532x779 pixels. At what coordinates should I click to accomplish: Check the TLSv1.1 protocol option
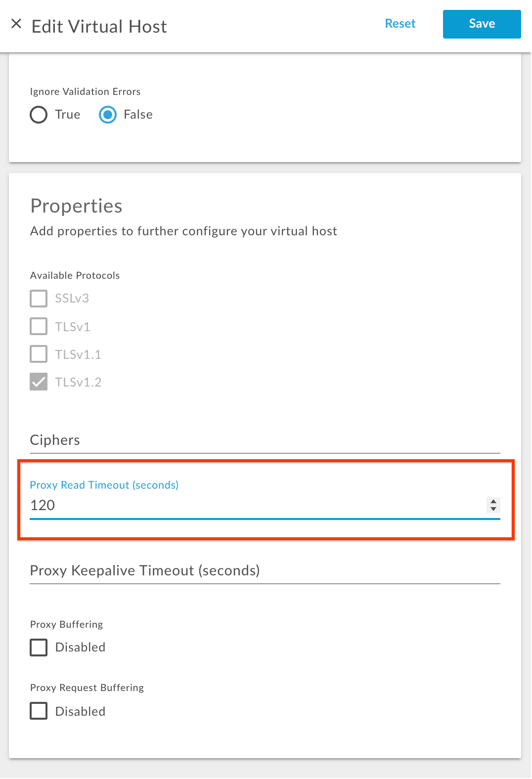[38, 354]
